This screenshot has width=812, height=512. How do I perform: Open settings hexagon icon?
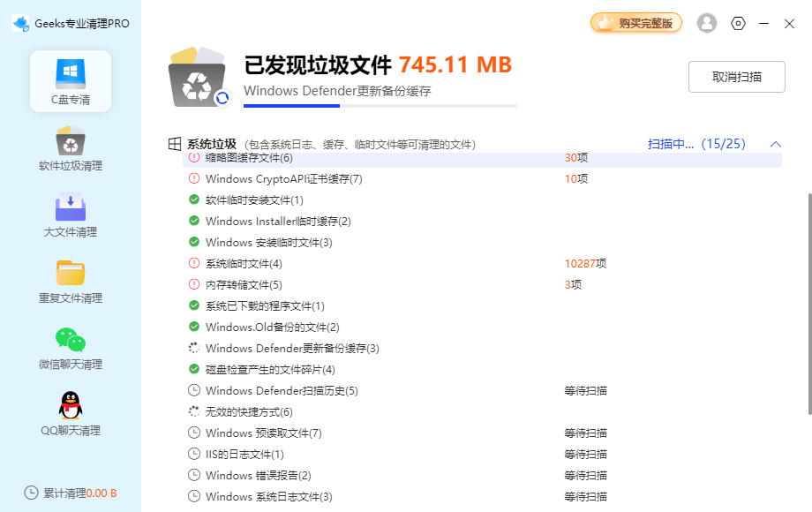pos(738,23)
